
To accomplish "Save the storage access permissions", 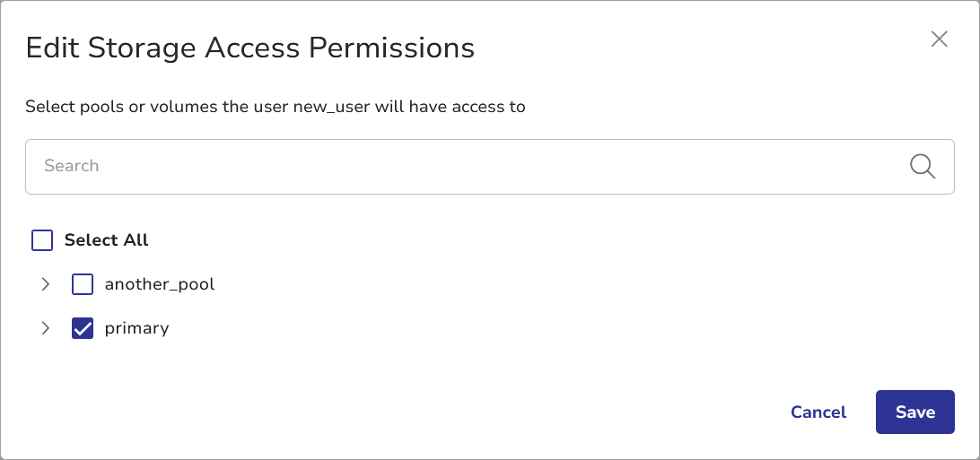I will tap(914, 412).
